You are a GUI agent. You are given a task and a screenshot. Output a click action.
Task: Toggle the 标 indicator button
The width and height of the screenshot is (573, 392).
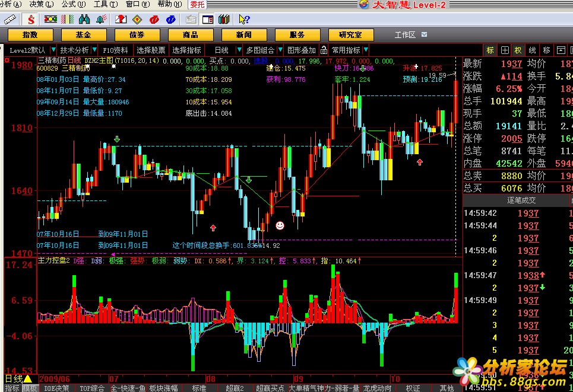click(x=490, y=50)
